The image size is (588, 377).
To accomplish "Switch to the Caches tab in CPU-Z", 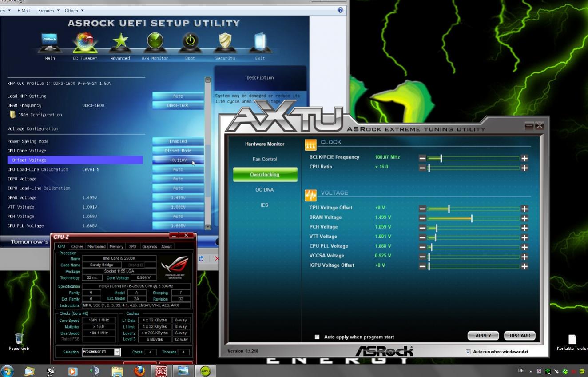I will point(77,246).
